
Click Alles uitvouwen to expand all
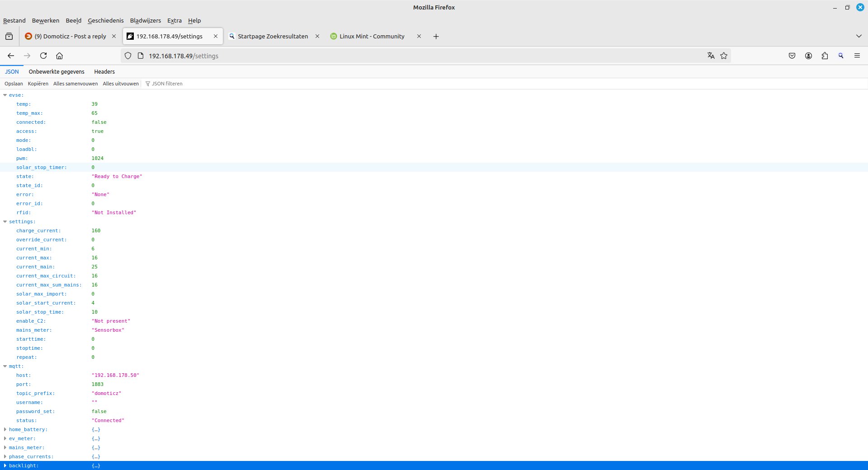(121, 84)
